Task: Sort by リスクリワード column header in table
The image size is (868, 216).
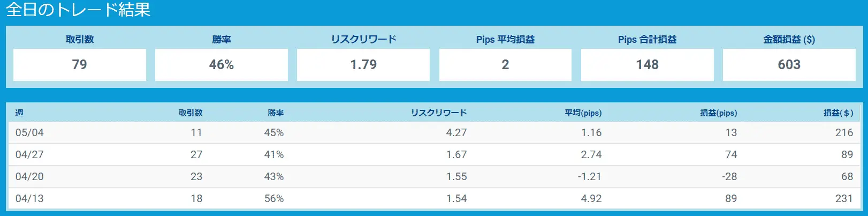Action: [439, 113]
